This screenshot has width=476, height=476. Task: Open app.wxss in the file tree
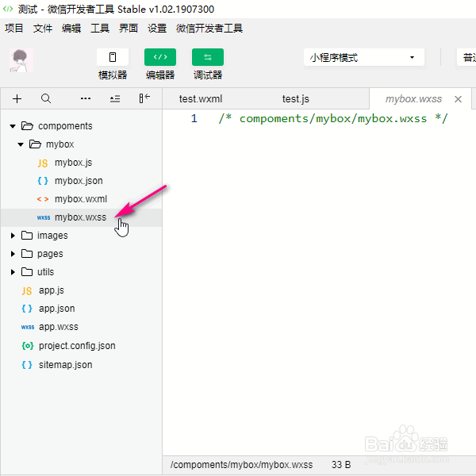click(82, 327)
